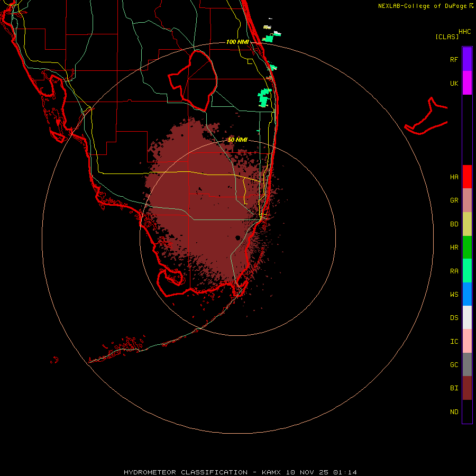Click the [CLAS] units label
476x476 pixels.
447,36
